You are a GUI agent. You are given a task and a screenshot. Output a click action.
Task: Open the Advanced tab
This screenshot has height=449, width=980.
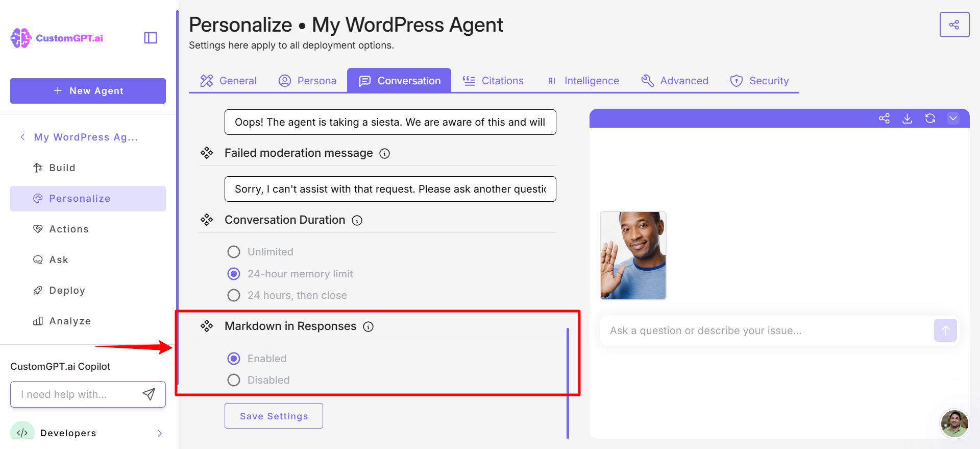click(x=675, y=81)
